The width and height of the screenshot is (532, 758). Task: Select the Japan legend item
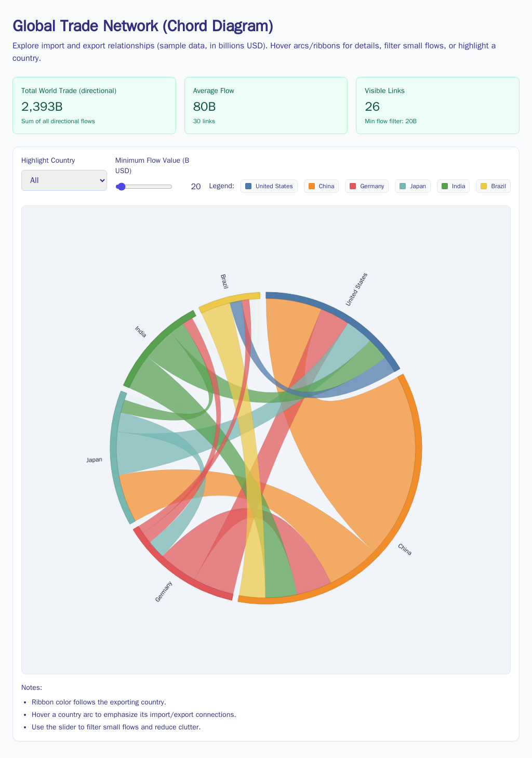[413, 186]
